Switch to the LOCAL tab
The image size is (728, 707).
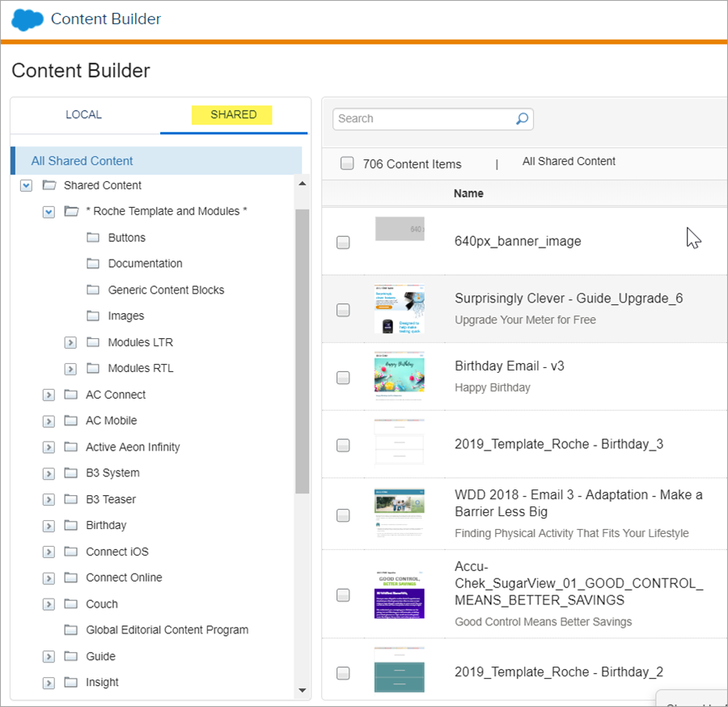[x=83, y=115]
